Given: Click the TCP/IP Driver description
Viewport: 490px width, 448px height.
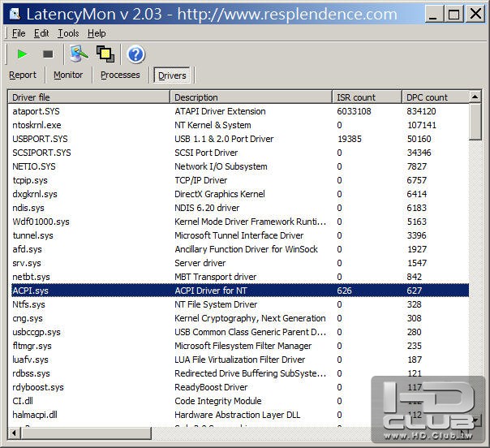Looking at the screenshot, I should click(200, 180).
